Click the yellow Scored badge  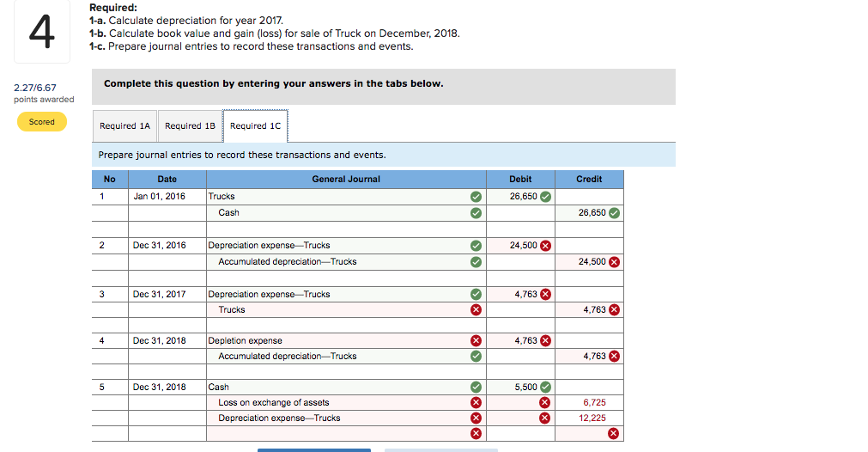(x=42, y=122)
